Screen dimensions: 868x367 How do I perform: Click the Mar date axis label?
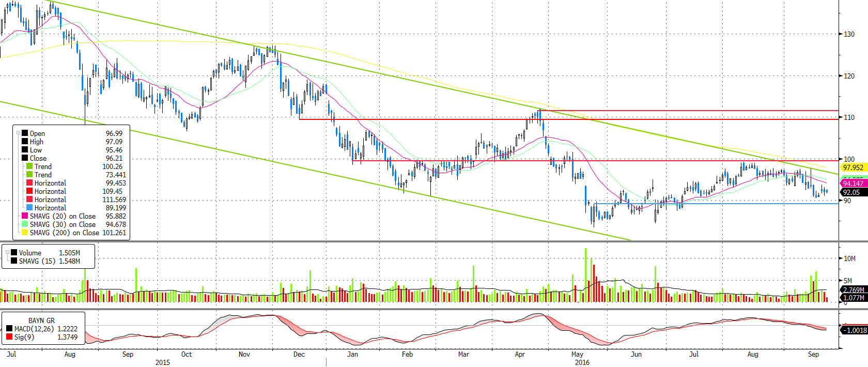[463, 354]
